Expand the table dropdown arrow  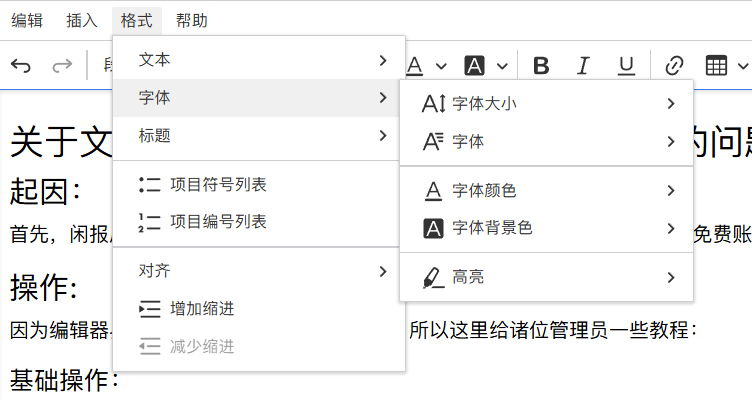743,66
